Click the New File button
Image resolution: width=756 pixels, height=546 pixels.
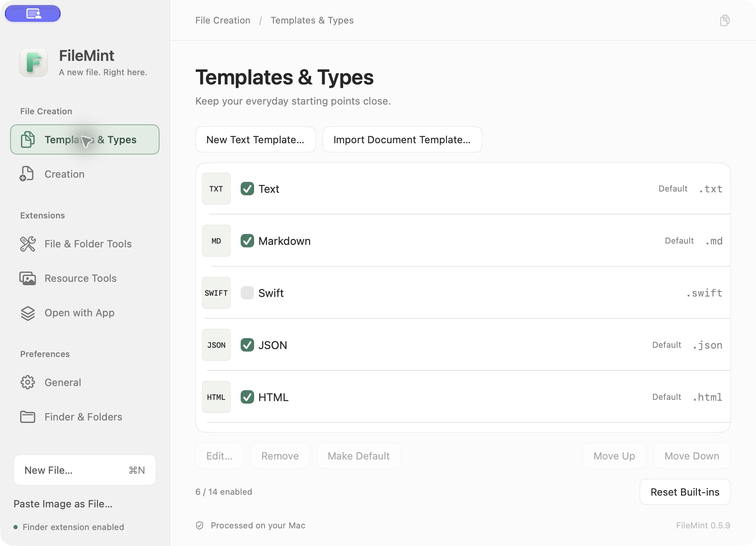(x=85, y=470)
